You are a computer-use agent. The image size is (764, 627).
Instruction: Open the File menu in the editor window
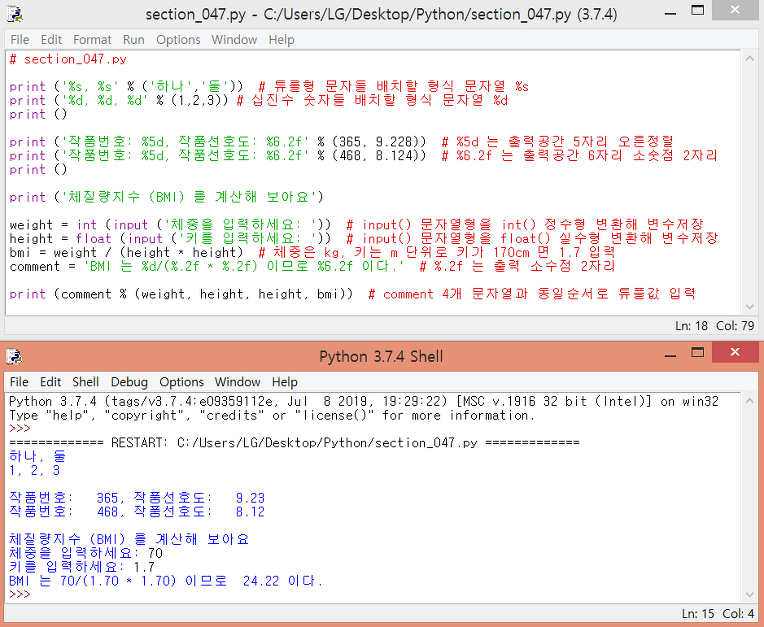click(19, 39)
